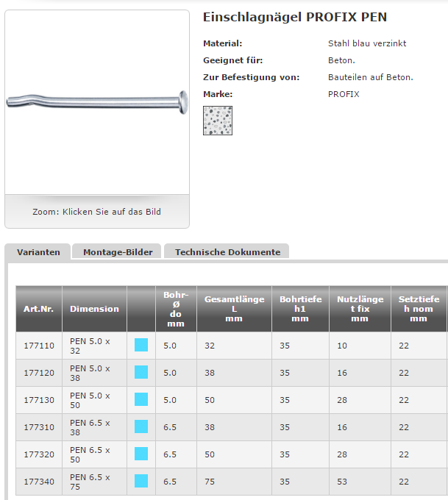Click blue swatch for PEN 6.5 x 50
The image size is (448, 500).
coord(141,454)
